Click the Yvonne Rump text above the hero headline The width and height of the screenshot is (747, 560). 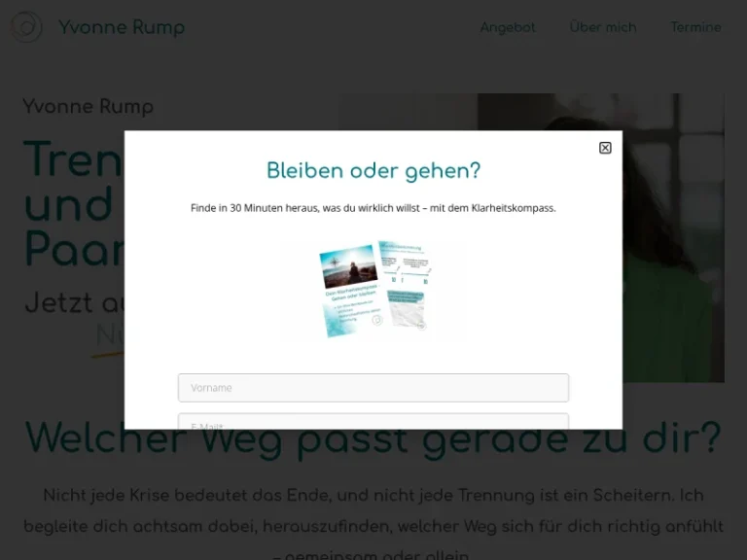click(89, 107)
